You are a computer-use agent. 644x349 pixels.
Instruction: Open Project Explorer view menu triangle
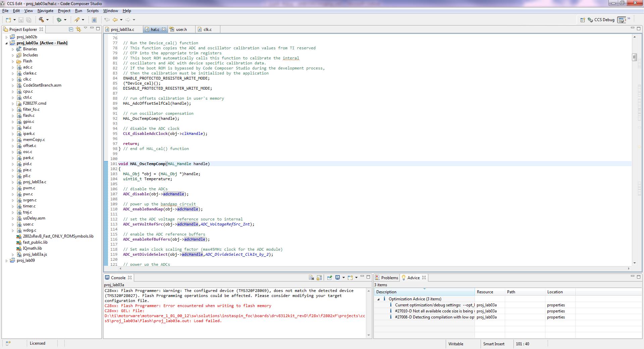pos(85,28)
